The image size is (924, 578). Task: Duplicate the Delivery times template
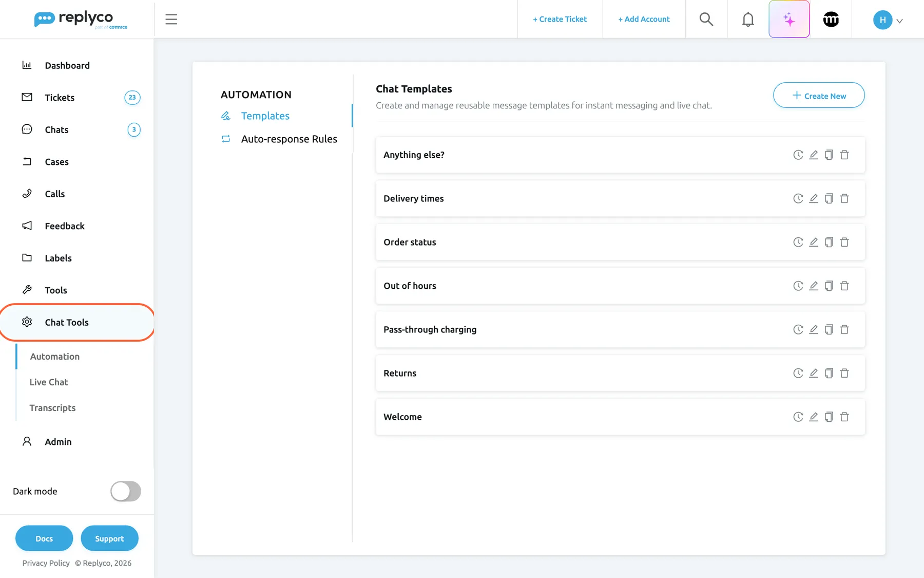pos(829,198)
